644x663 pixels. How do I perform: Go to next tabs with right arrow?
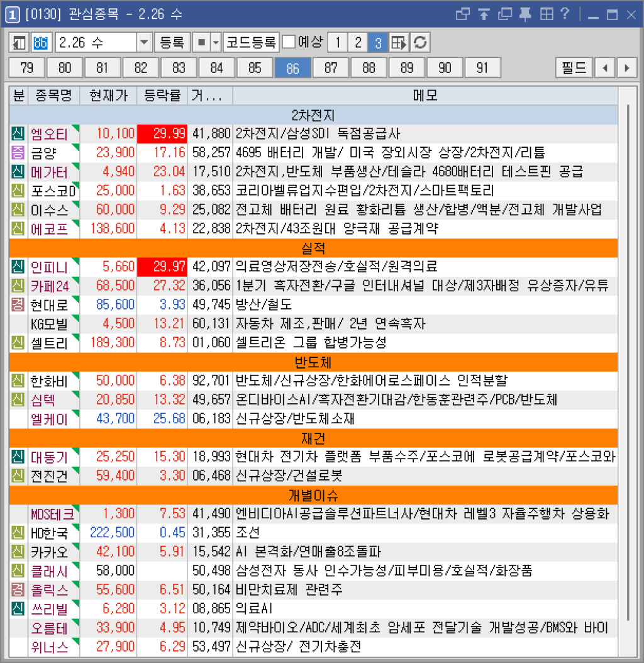(x=626, y=68)
